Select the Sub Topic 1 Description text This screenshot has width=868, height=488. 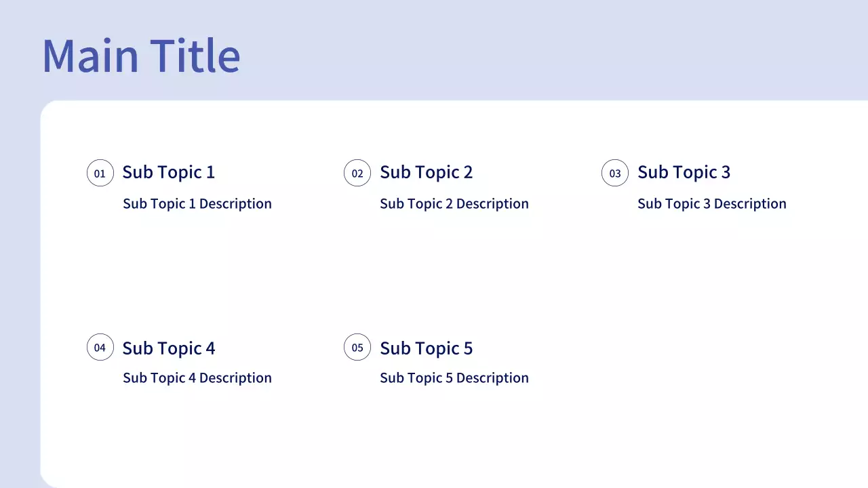197,204
